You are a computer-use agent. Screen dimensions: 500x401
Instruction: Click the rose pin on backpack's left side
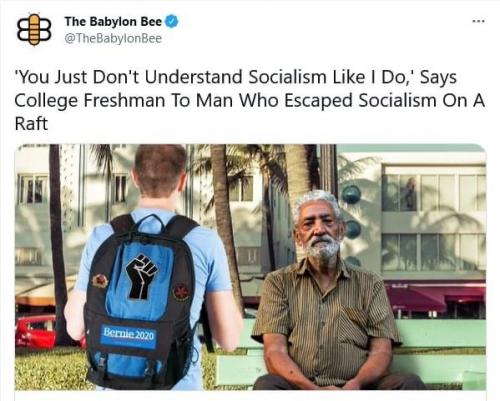click(100, 281)
